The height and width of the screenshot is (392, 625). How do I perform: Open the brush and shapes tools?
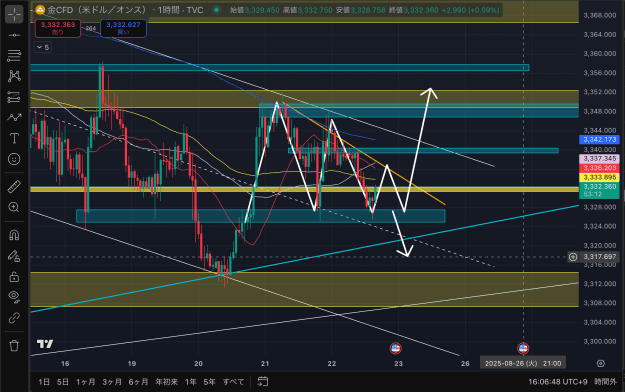point(14,118)
